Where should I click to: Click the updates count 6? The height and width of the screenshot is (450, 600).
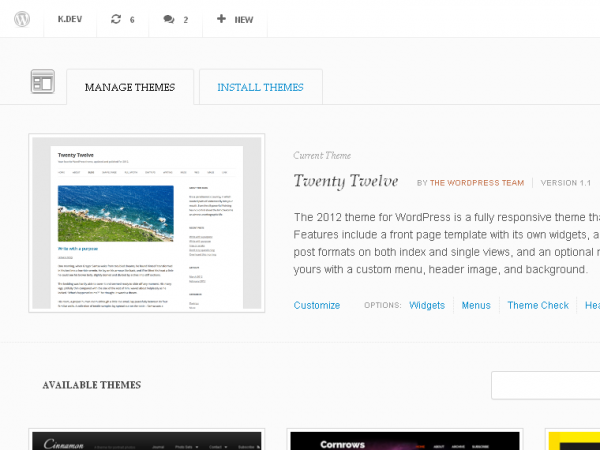tap(132, 20)
